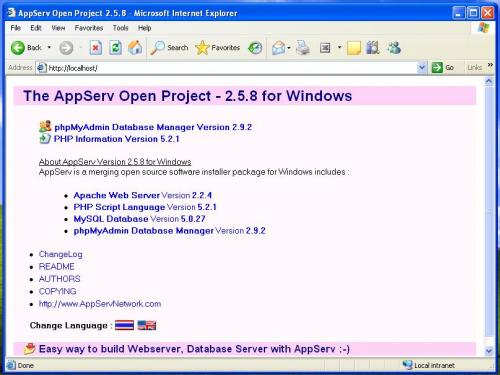This screenshot has height=375, width=500.
Task: Open the AUTHORS link
Action: pyautogui.click(x=60, y=279)
